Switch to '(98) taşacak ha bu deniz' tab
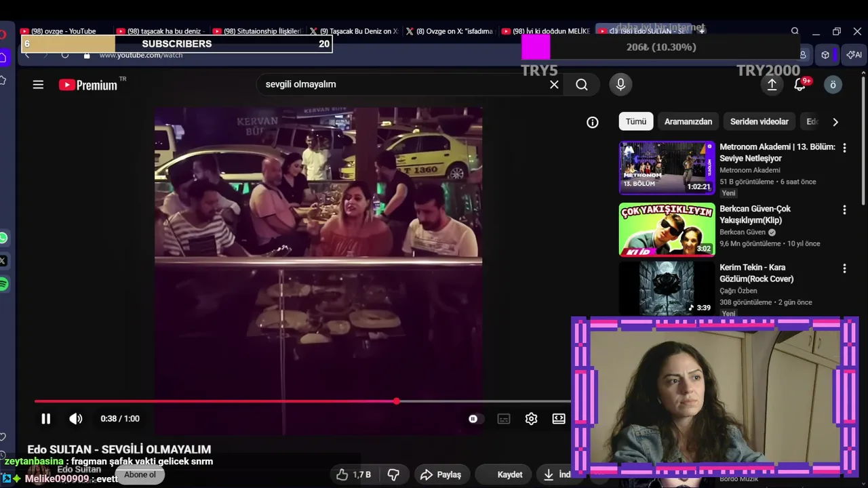Screen dimensions: 868x488 tap(161, 31)
